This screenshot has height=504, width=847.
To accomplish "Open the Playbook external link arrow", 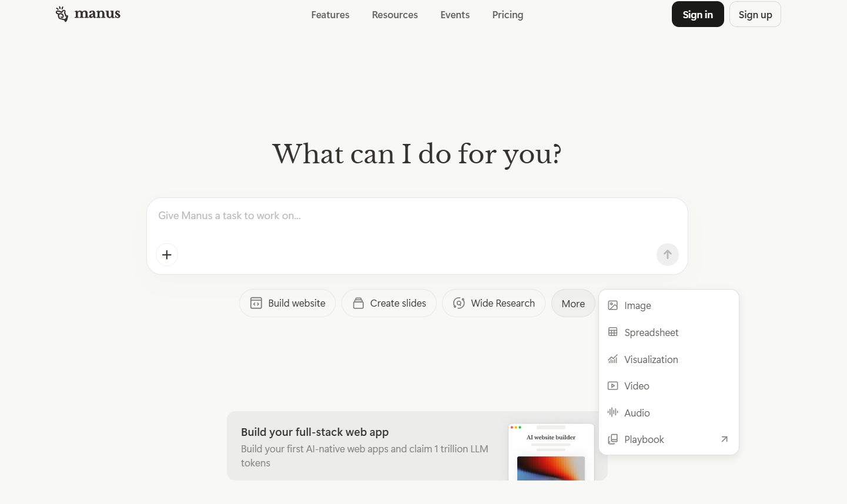I will [724, 439].
